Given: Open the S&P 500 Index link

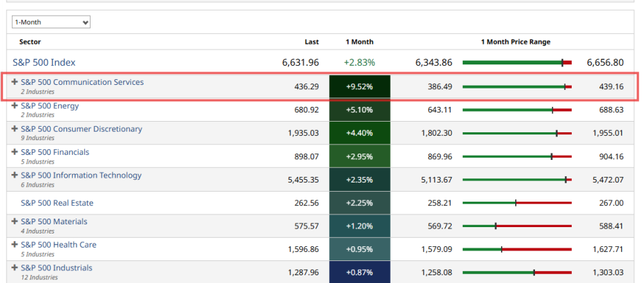Looking at the screenshot, I should point(44,62).
